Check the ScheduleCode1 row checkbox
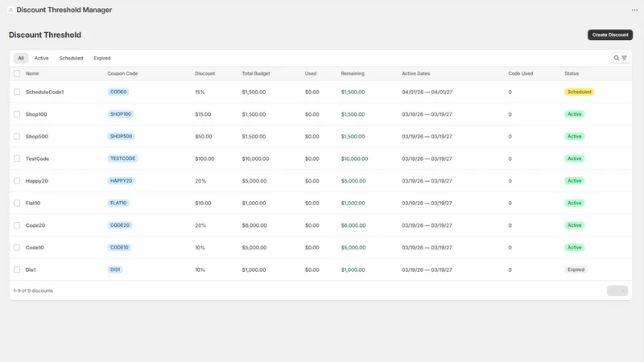644x362 pixels. click(17, 92)
